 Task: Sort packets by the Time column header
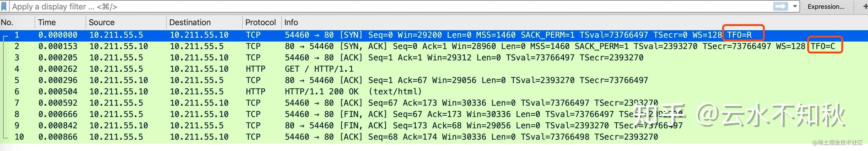(47, 22)
